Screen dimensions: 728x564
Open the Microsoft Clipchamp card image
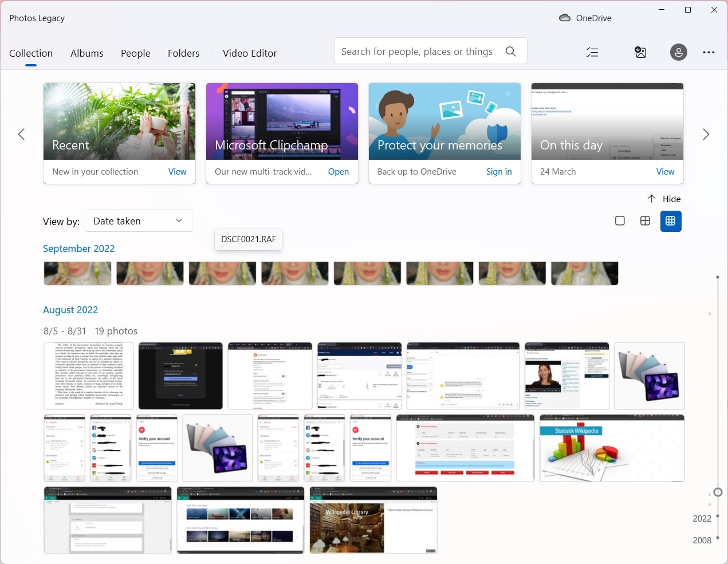click(x=282, y=121)
